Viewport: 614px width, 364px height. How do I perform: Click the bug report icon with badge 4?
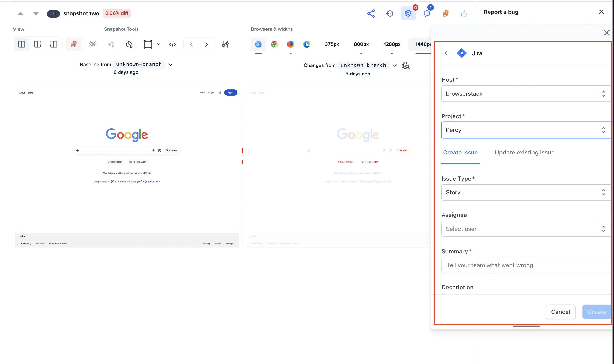[x=408, y=13]
